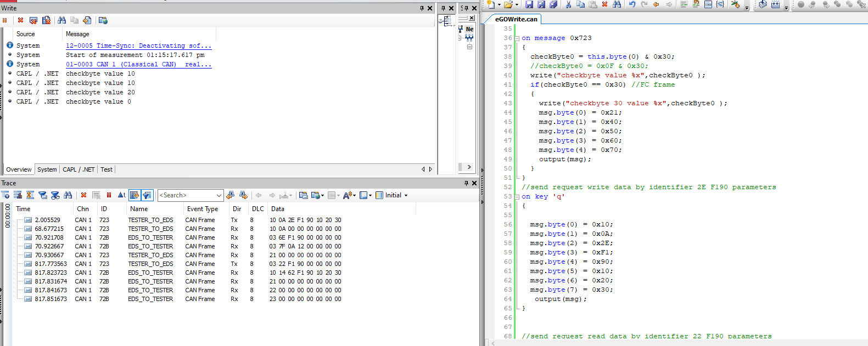868x346 pixels.
Task: Click code line 'output(msg);' on line 64
Action: coord(561,299)
